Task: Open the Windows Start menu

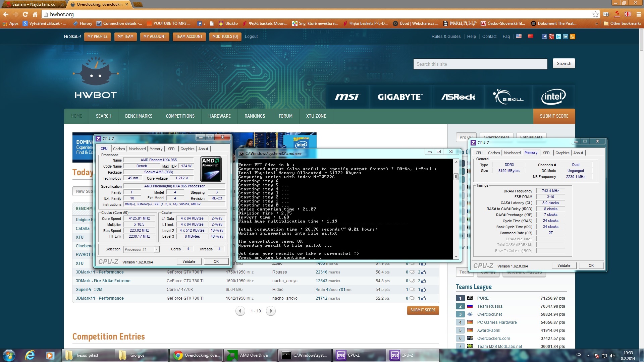Action: 9,355
